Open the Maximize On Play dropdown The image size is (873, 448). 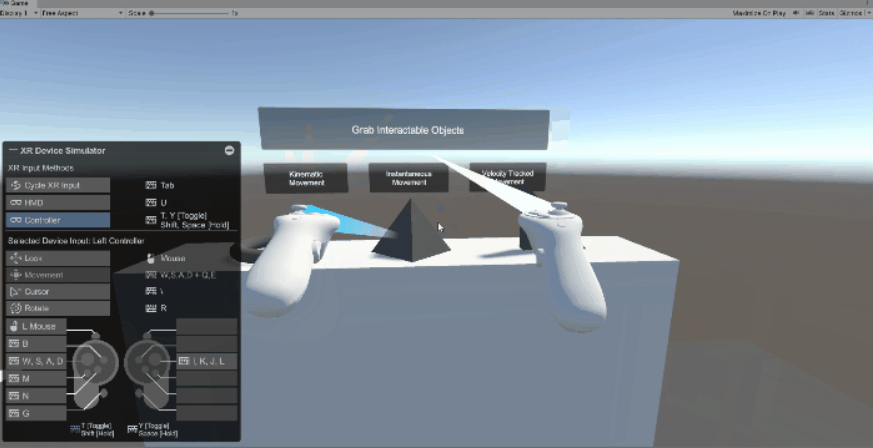tap(762, 14)
